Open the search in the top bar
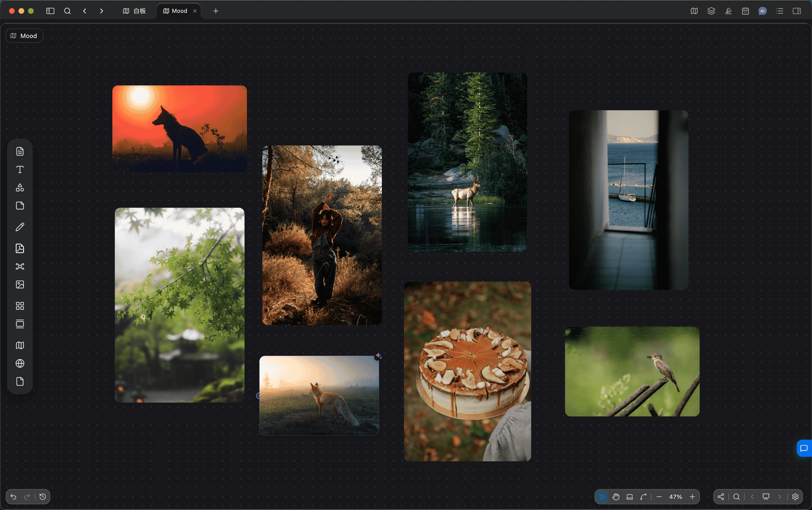This screenshot has height=510, width=812. [x=67, y=11]
